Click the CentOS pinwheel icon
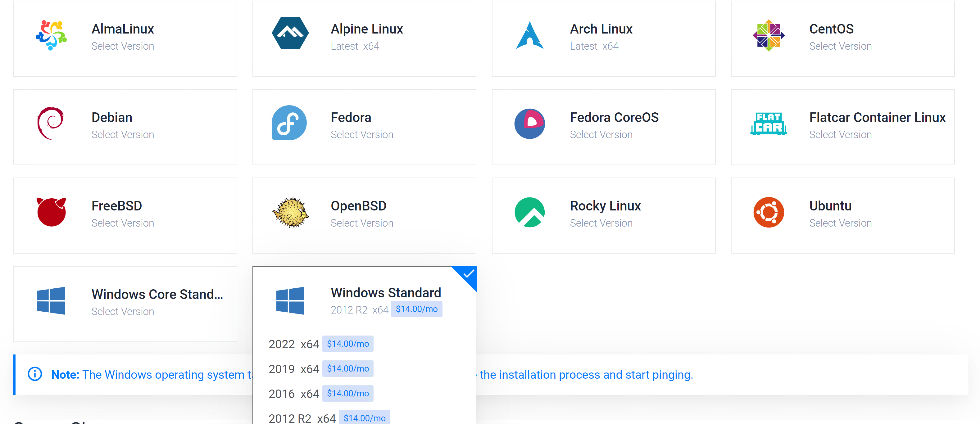Image resolution: width=980 pixels, height=424 pixels. point(769,36)
